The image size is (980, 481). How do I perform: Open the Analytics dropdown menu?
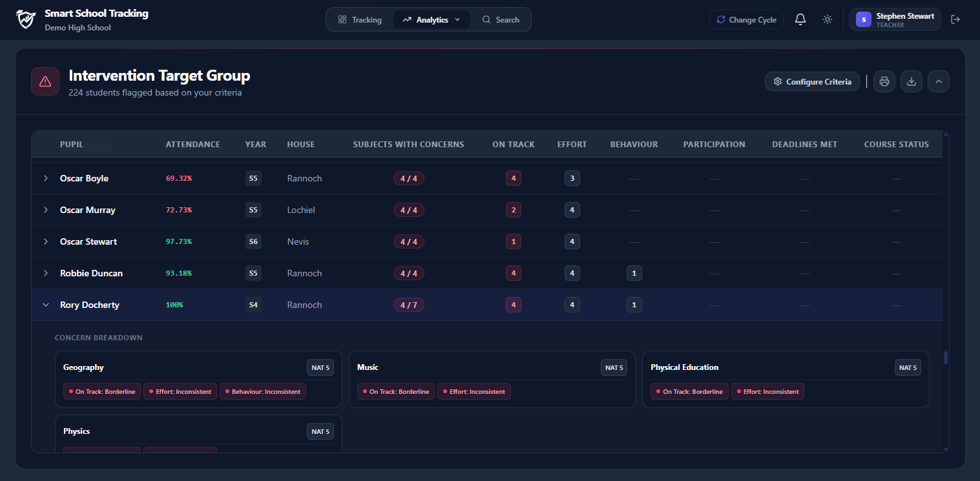[432, 19]
